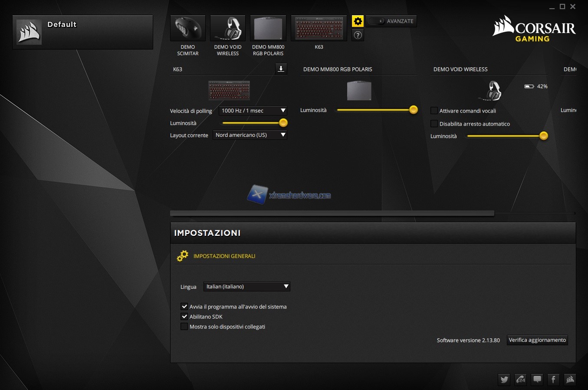The image size is (588, 390).
Task: Open the help question mark icon
Action: click(358, 35)
